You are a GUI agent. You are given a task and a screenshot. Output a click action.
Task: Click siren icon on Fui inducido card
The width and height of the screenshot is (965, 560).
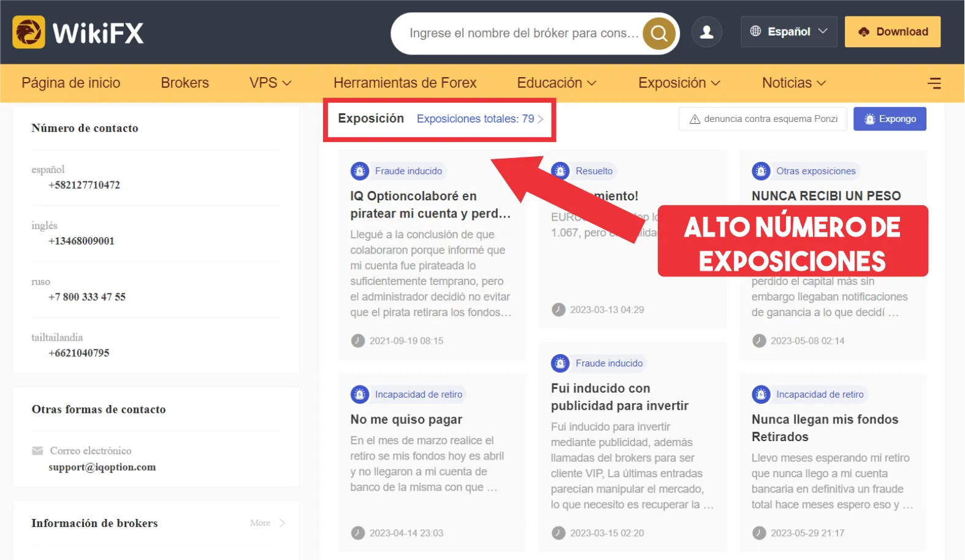(x=560, y=363)
